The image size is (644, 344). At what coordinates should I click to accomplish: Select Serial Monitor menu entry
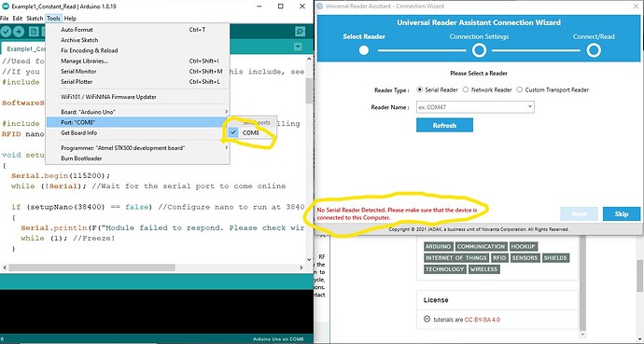[137, 72]
